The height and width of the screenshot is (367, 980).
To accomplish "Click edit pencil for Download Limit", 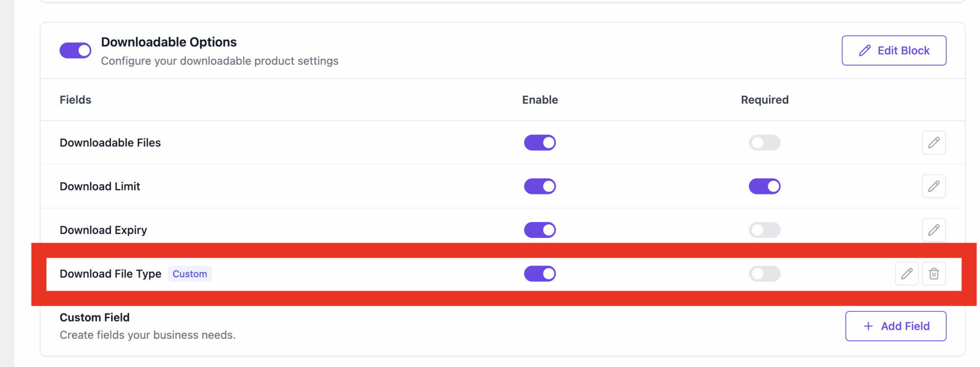I will pos(934,186).
